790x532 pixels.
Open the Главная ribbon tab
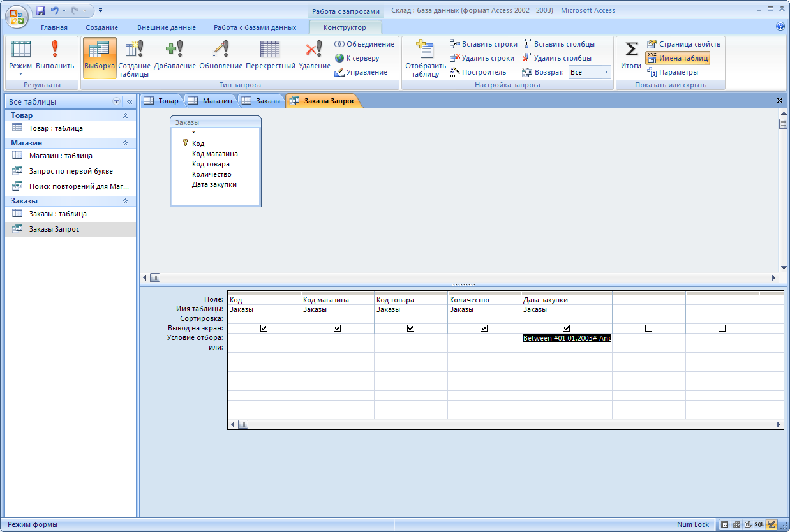click(x=54, y=27)
